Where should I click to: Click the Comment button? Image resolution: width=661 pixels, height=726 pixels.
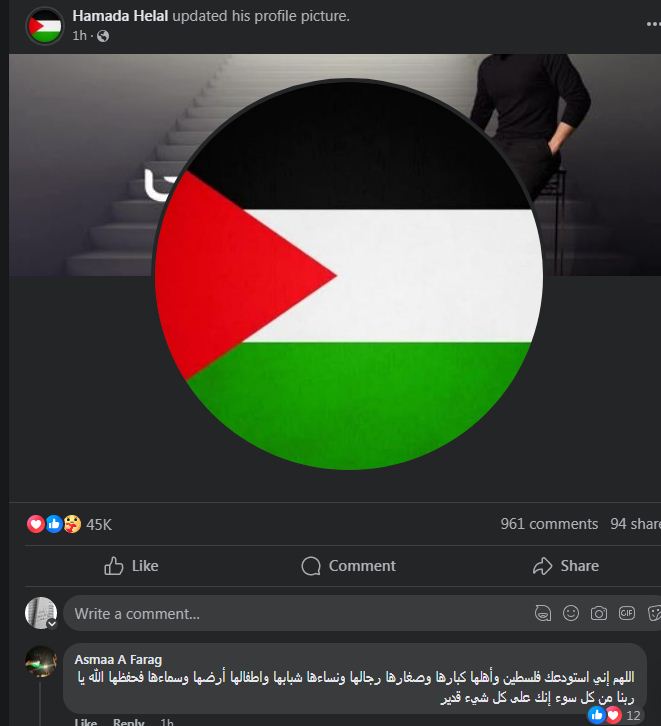tap(348, 566)
